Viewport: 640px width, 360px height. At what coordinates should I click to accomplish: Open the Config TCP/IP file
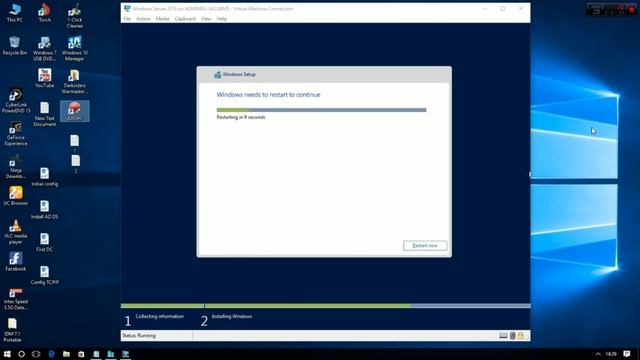point(44,275)
